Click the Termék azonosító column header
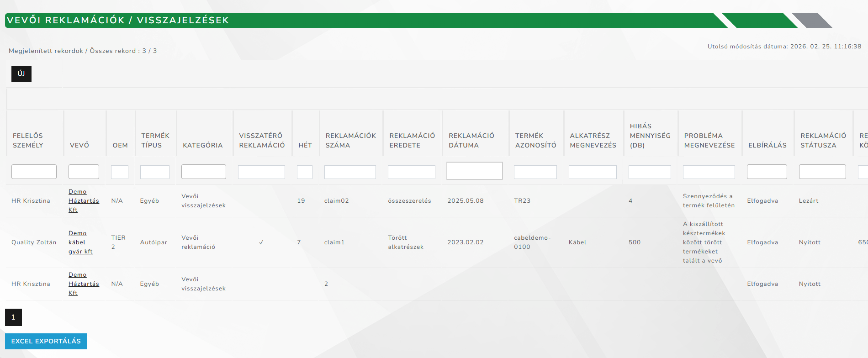The width and height of the screenshot is (868, 358). 535,140
